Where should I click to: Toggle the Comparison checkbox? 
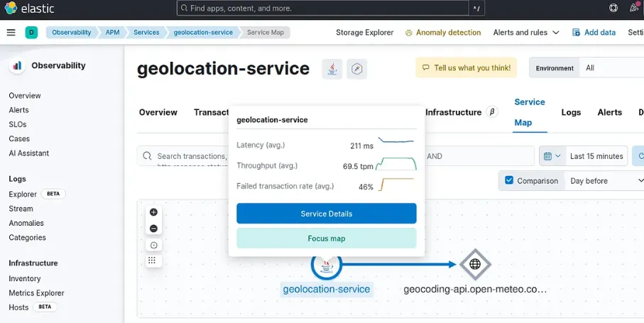[x=509, y=180]
